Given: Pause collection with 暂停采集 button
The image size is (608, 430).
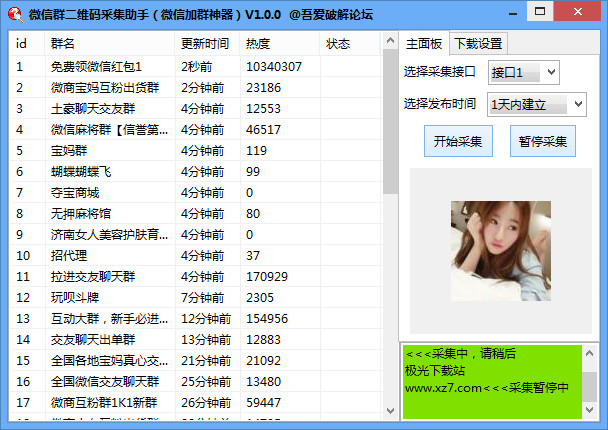Looking at the screenshot, I should [x=542, y=141].
